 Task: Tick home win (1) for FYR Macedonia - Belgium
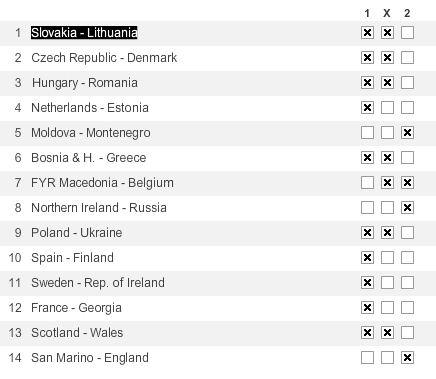tap(367, 183)
